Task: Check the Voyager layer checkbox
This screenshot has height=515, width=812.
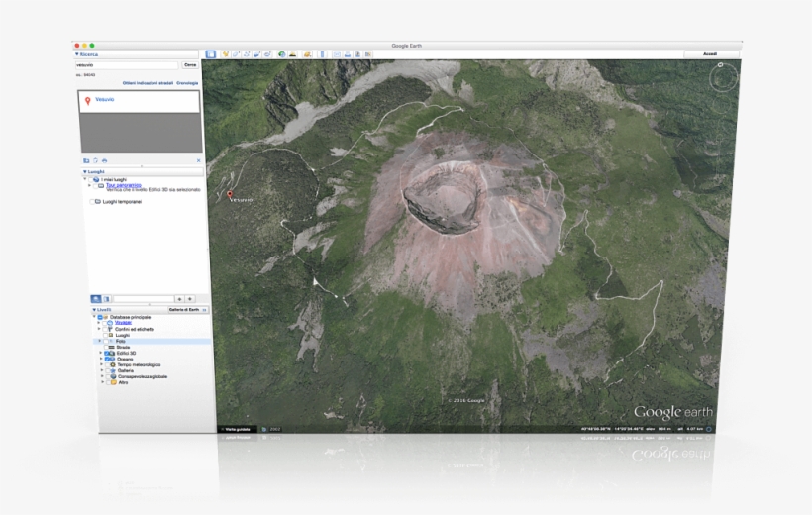Action: tap(104, 323)
